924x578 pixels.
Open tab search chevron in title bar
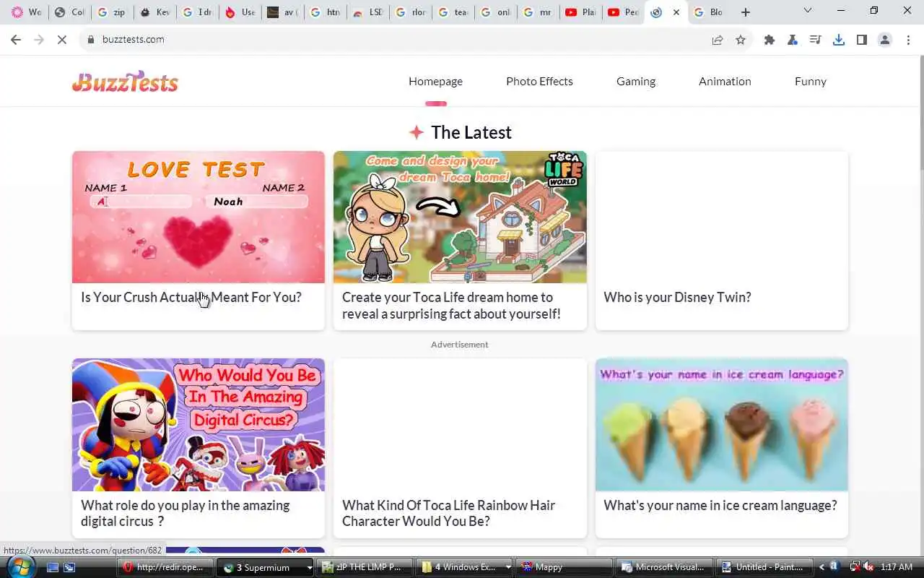808,11
